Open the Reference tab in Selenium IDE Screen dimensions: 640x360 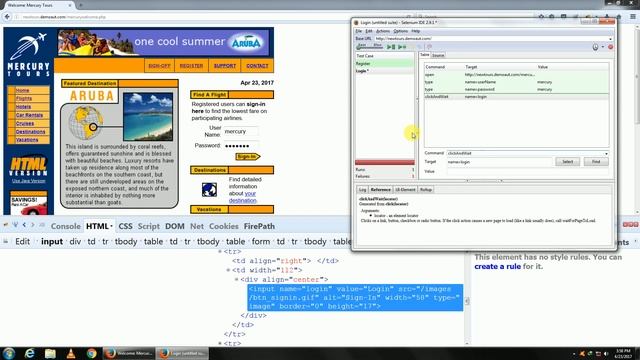coord(380,190)
